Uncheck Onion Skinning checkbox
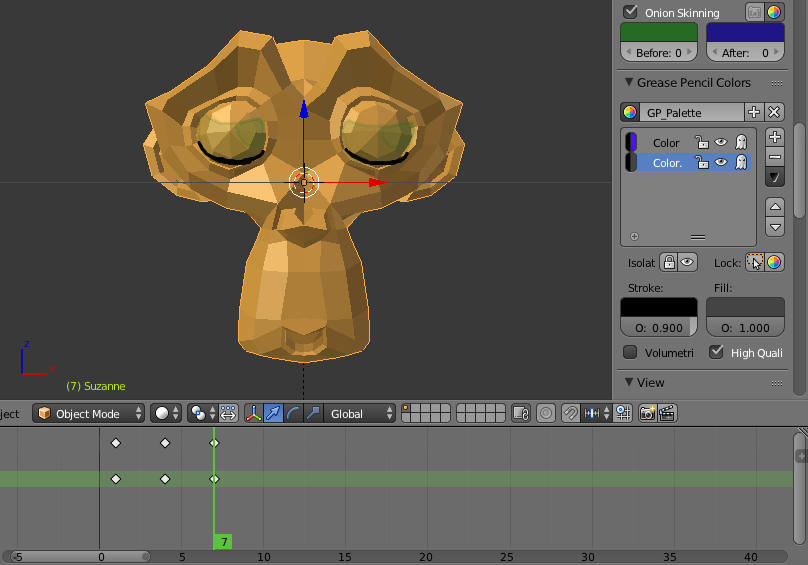The width and height of the screenshot is (808, 565). pos(630,12)
